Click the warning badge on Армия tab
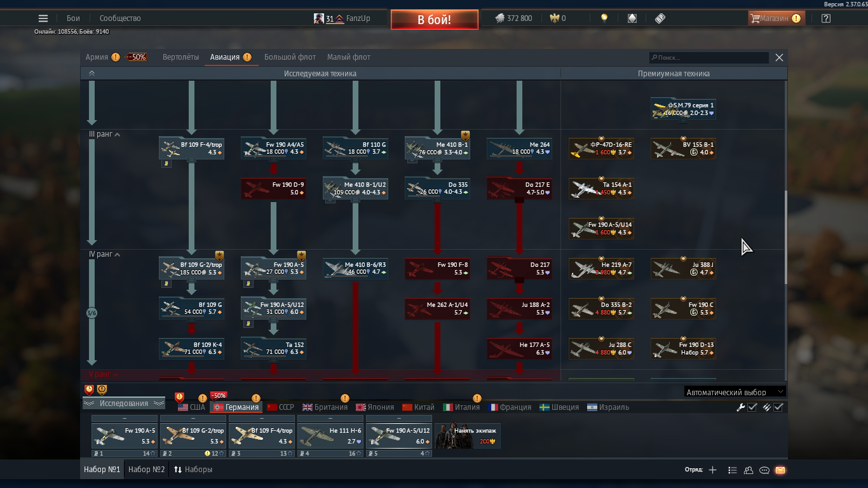This screenshot has width=868, height=488. click(115, 57)
